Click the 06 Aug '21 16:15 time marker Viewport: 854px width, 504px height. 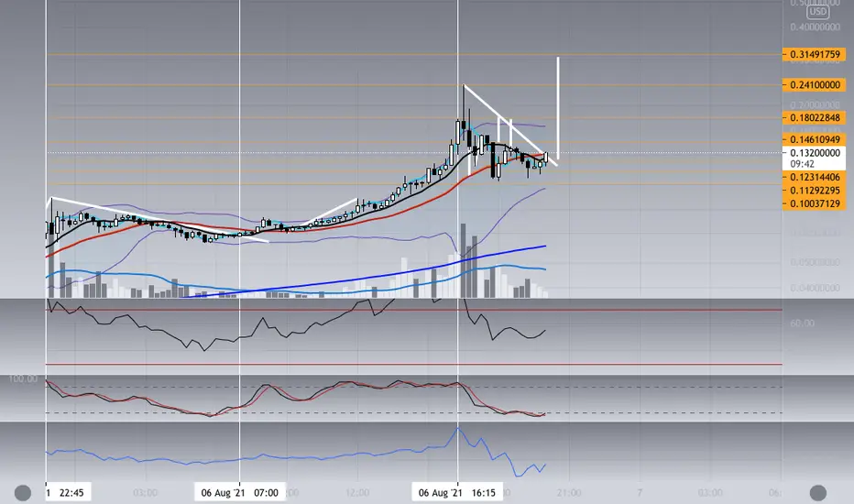point(457,493)
